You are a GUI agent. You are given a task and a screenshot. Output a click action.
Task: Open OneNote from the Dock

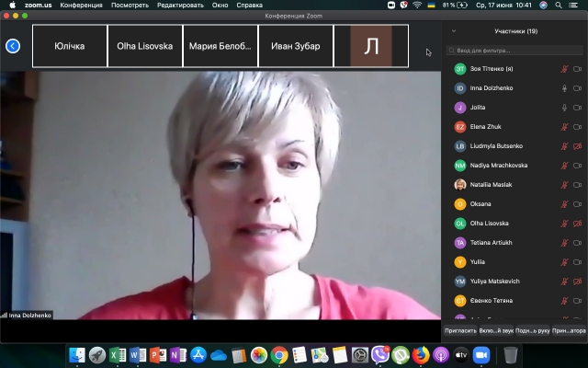point(178,355)
